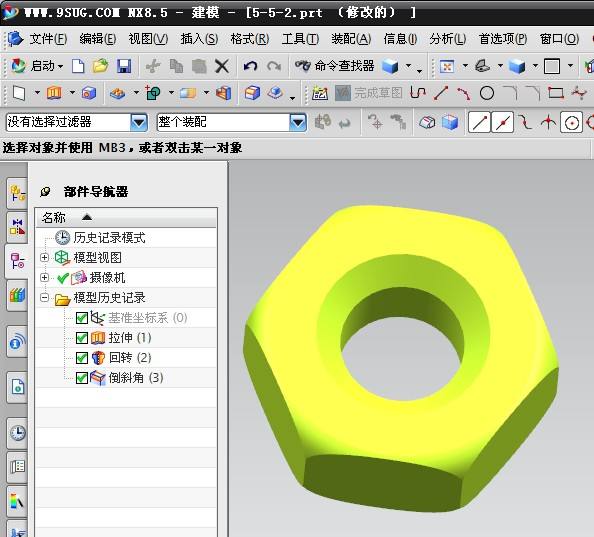Select 历史记录模式 in the navigator
Viewport: 594px width, 537px height.
coord(109,237)
